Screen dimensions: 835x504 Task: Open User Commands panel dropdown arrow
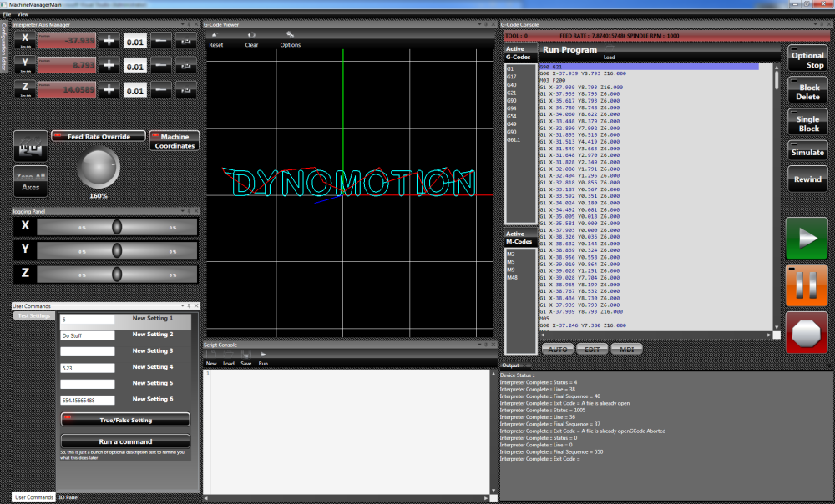[182, 306]
